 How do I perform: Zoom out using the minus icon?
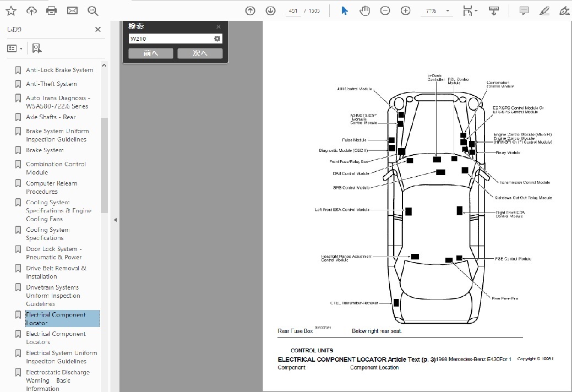point(385,10)
